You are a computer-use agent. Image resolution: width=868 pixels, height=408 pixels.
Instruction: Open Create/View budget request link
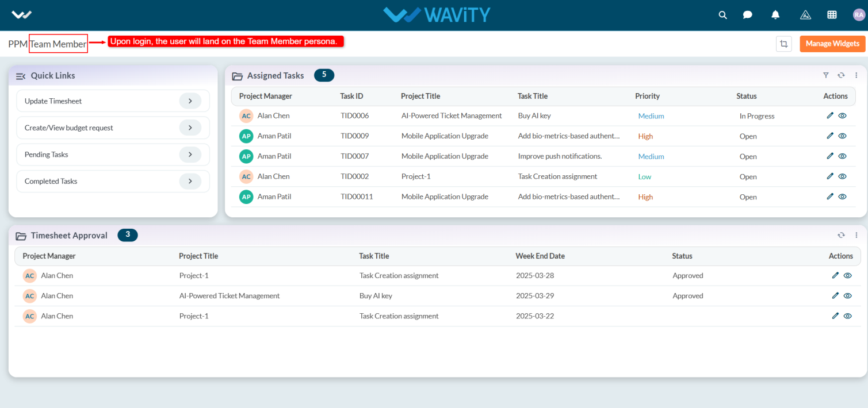click(113, 128)
